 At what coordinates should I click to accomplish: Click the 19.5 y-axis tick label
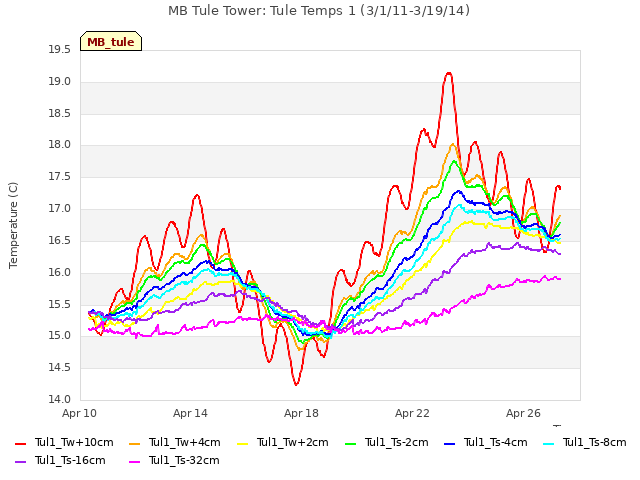tap(60, 50)
